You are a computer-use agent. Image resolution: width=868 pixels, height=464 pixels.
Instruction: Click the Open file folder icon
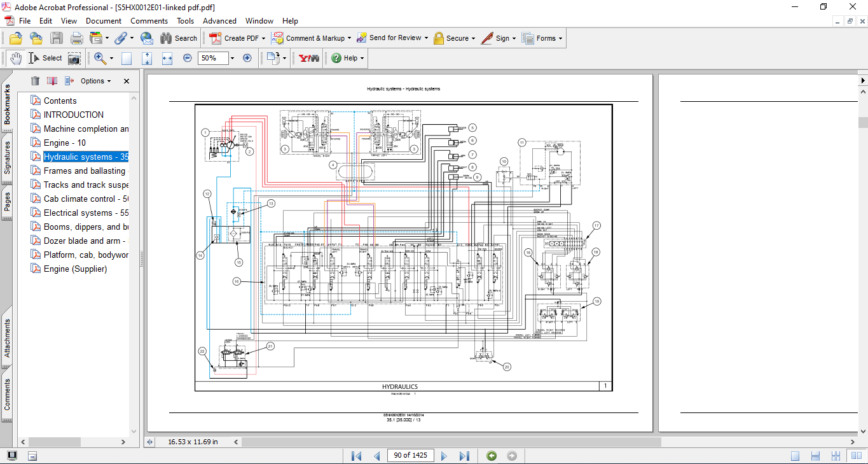point(15,38)
